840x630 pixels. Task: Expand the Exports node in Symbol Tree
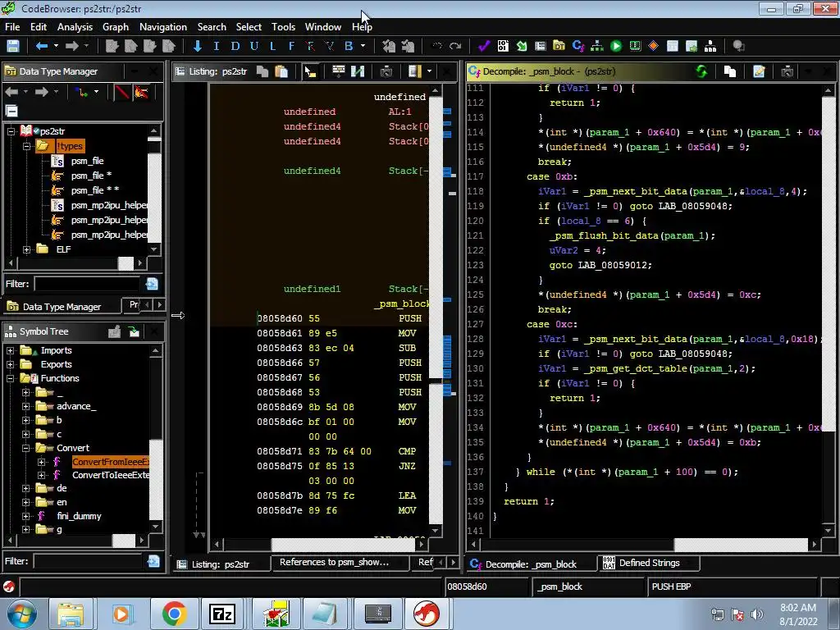coord(10,364)
